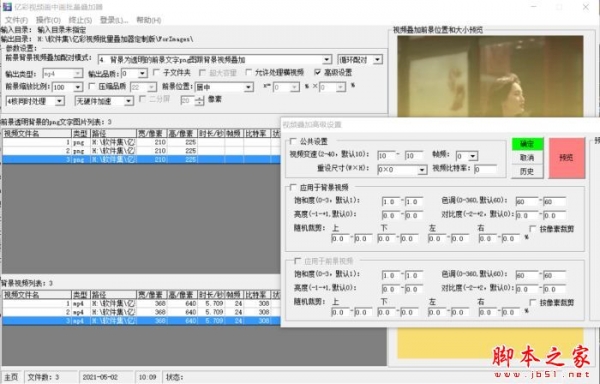
Task: Click the 取消 button
Action: point(527,158)
